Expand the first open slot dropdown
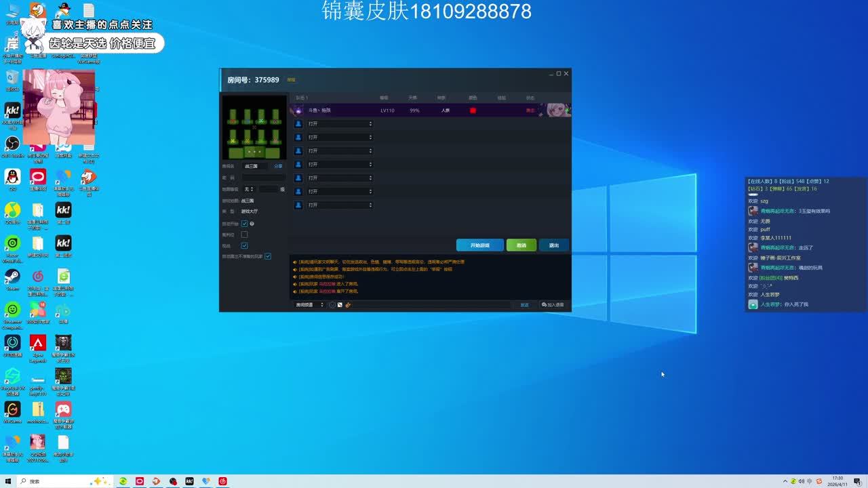Viewport: 868px width, 488px height. coord(339,124)
